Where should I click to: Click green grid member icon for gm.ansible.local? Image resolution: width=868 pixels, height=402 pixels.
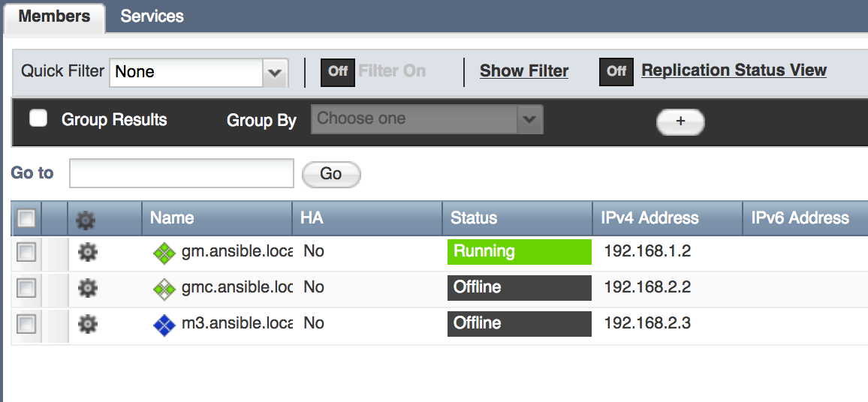tap(164, 253)
